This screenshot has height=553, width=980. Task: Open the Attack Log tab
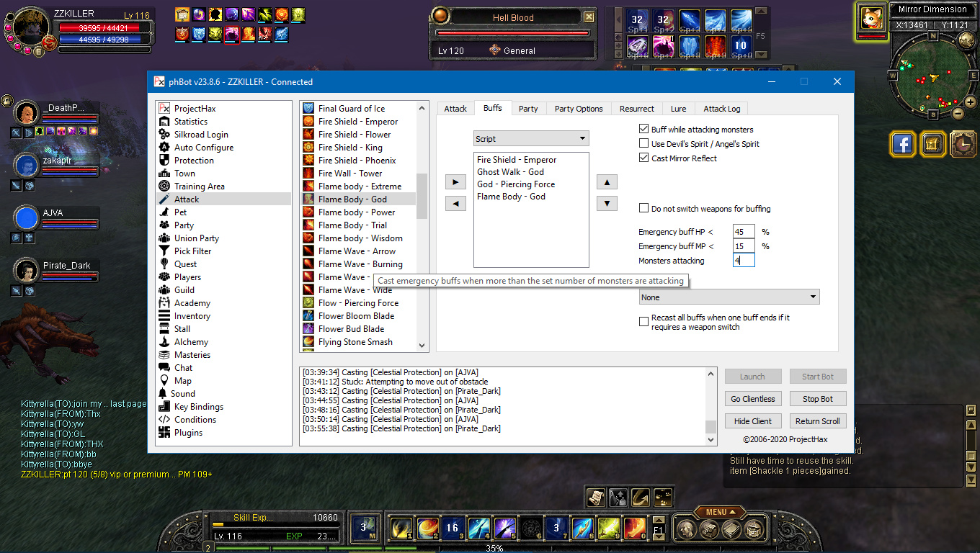coord(721,109)
